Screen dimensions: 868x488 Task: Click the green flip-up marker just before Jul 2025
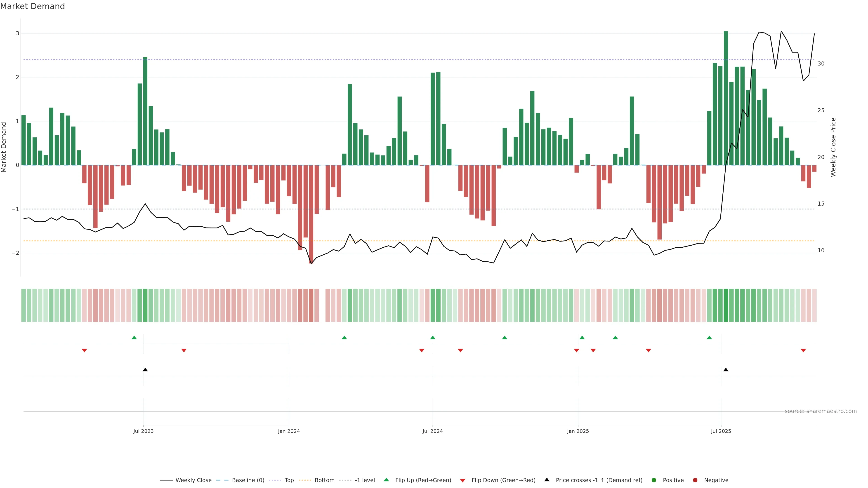(x=709, y=338)
